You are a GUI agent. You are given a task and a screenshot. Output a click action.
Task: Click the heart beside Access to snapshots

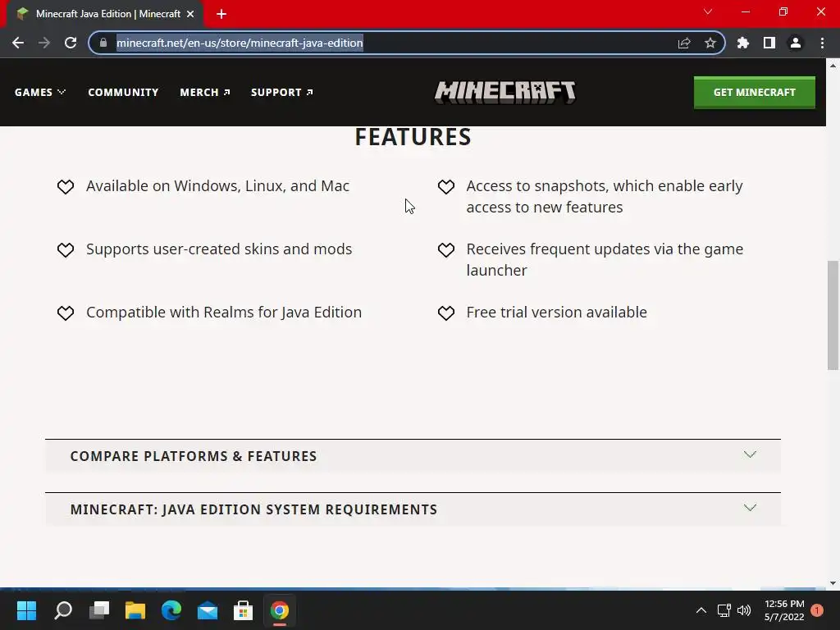(445, 186)
